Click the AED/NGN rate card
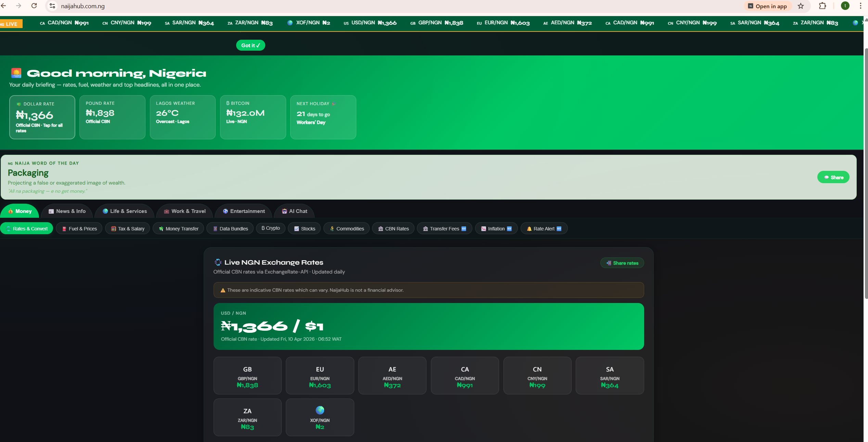Image resolution: width=868 pixels, height=442 pixels. (392, 376)
